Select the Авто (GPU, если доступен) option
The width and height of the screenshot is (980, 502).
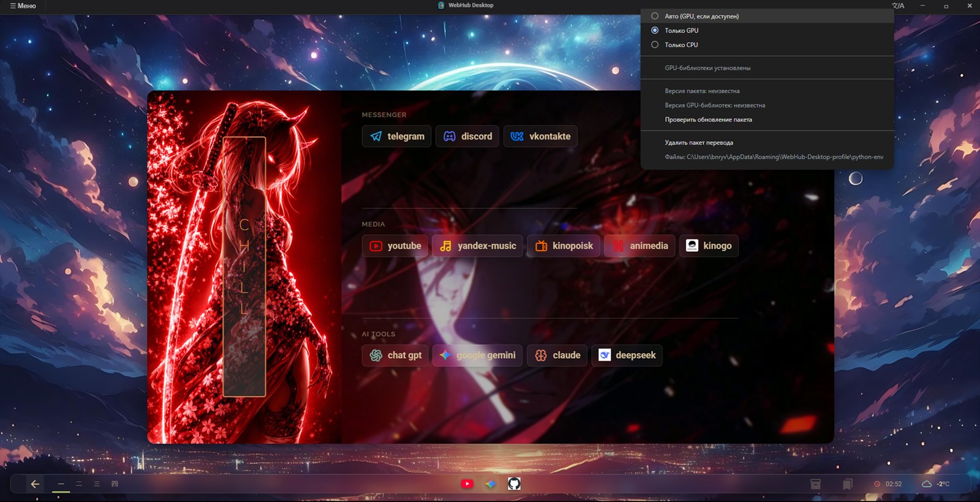click(x=767, y=16)
